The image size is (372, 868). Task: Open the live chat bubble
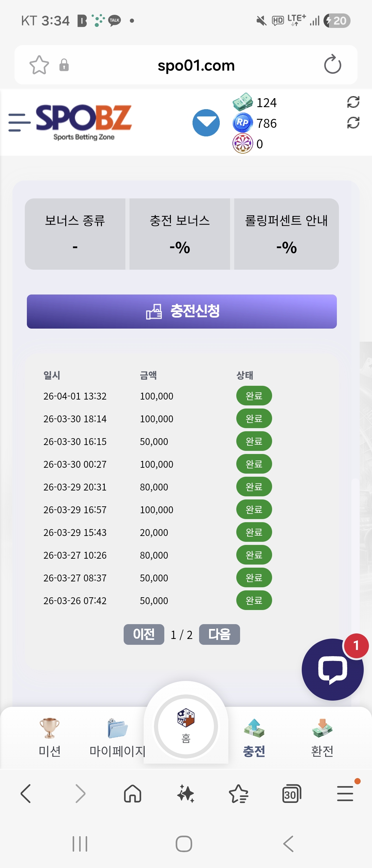point(332,669)
